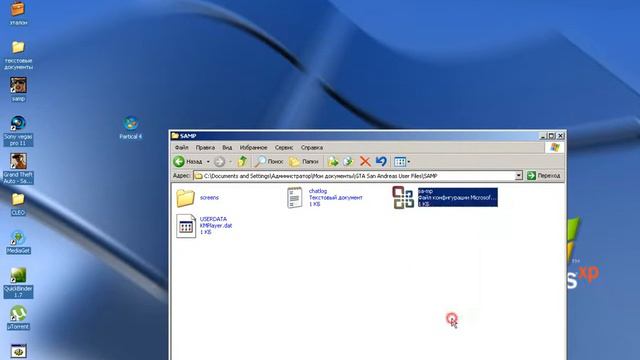The height and width of the screenshot is (360, 640).
Task: Go back with the Назад button
Action: (x=188, y=162)
